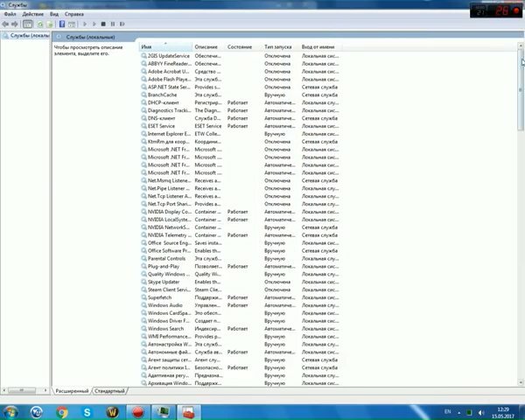Screen dimensions: 525x420
Task: Select the Superfetch service
Action: pyautogui.click(x=240, y=297)
